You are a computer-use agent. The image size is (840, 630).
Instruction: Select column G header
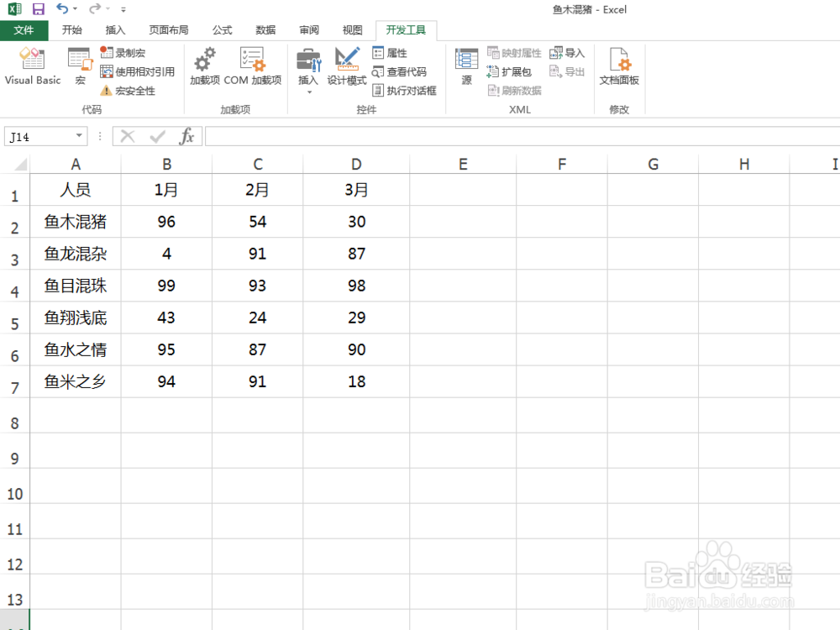(653, 164)
